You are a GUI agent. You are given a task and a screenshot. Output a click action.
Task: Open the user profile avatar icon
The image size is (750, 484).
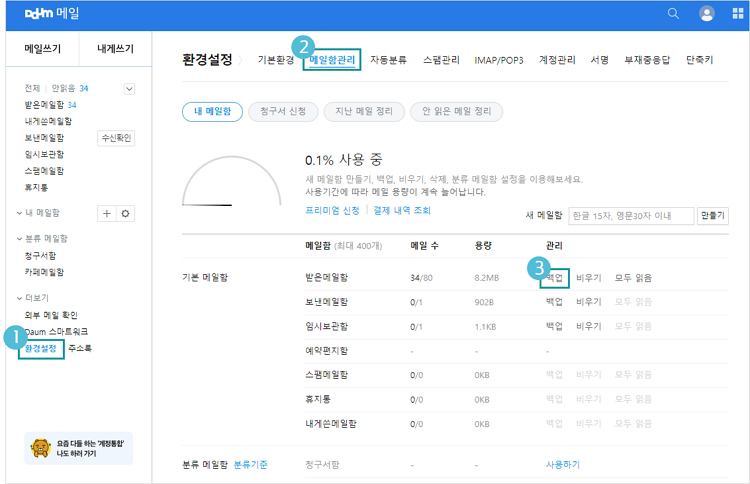pos(707,13)
